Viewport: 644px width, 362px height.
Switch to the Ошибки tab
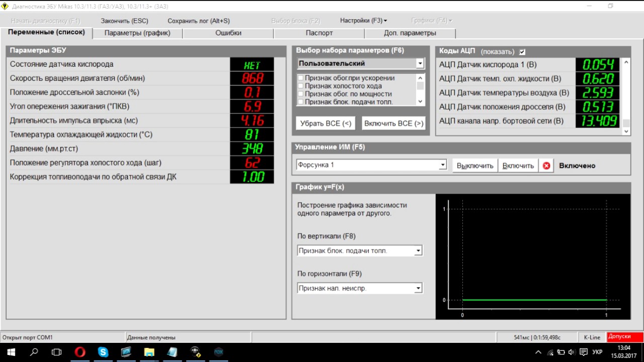pos(228,33)
